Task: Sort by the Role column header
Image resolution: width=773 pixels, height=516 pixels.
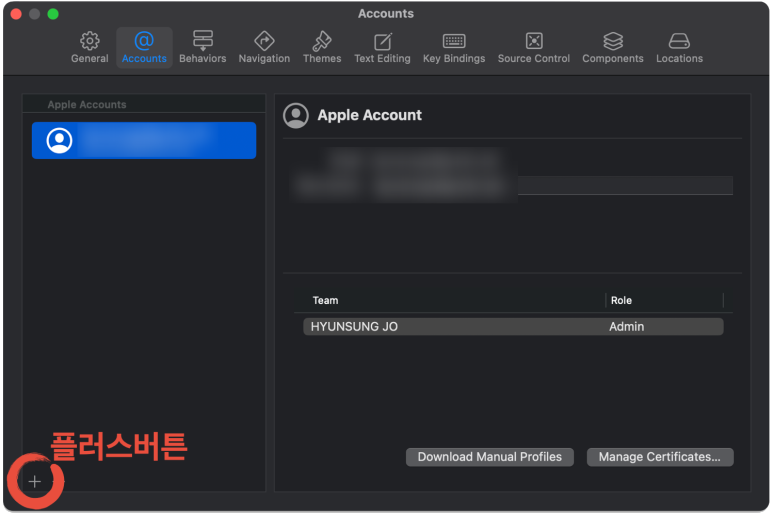Action: point(621,300)
